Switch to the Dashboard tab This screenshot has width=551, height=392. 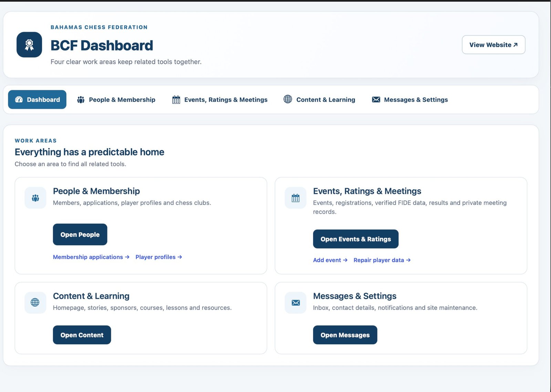[x=37, y=100]
